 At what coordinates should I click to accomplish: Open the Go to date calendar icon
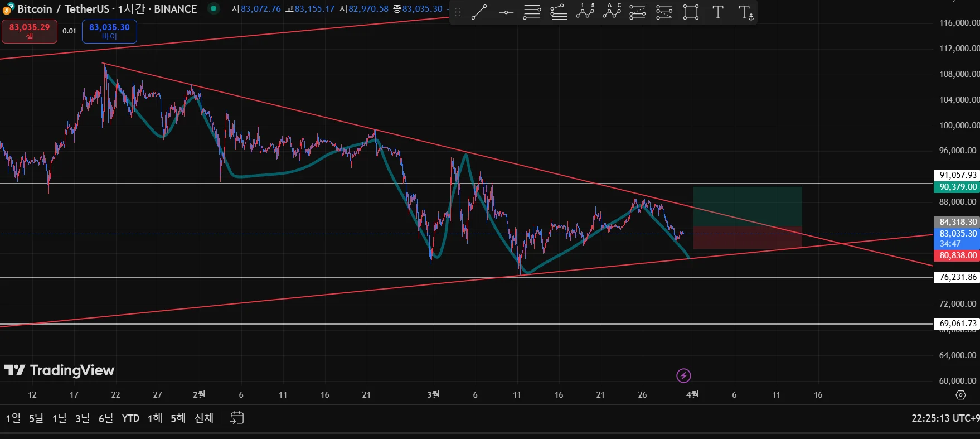tap(237, 418)
